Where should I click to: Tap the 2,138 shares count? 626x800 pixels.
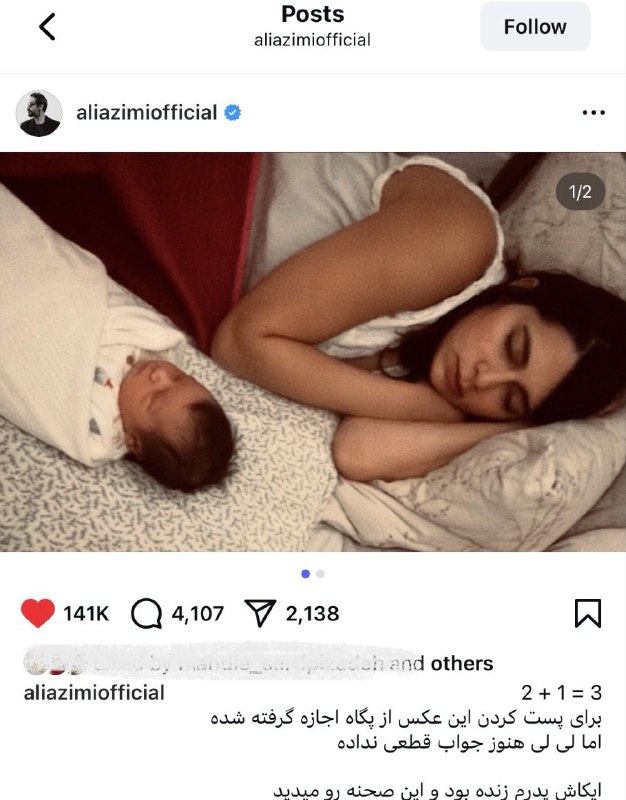point(312,613)
